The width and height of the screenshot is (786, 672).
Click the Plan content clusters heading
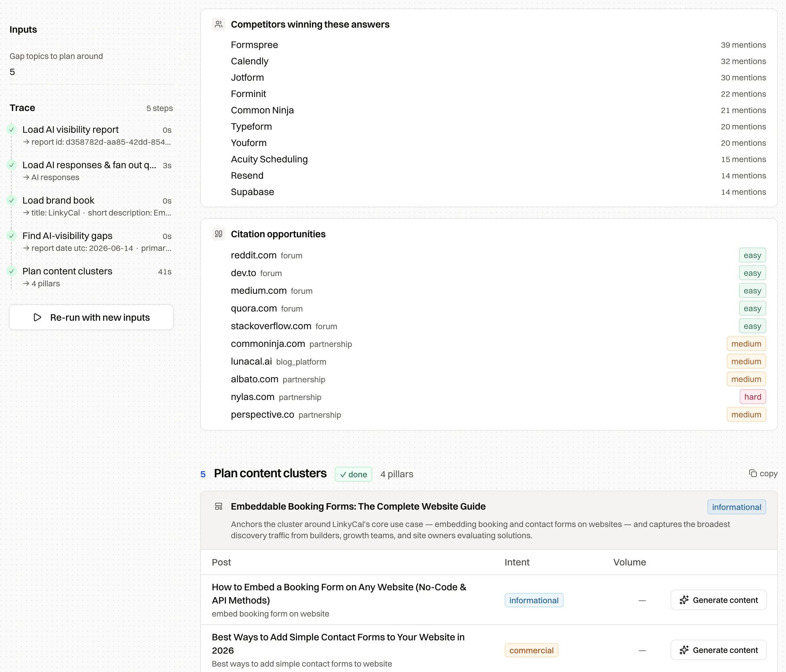tap(270, 473)
